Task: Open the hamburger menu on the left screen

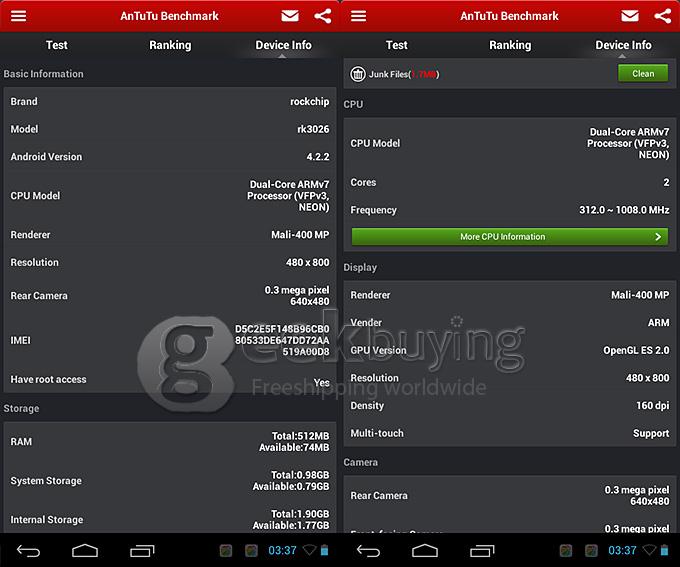Action: tap(18, 16)
